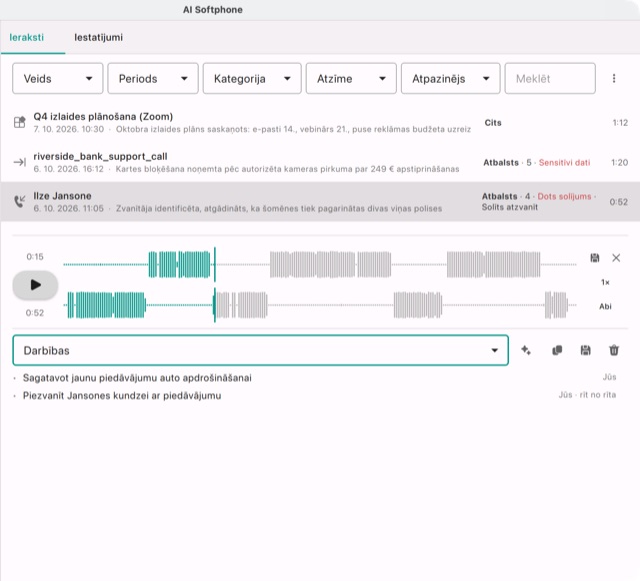This screenshot has width=640, height=581.
Task: Click the Zvanītāja identificēta summary text
Action: [279, 209]
